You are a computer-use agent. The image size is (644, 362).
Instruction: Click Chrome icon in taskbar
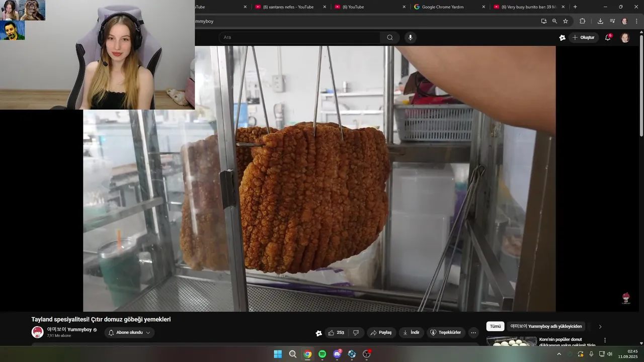tap(307, 354)
